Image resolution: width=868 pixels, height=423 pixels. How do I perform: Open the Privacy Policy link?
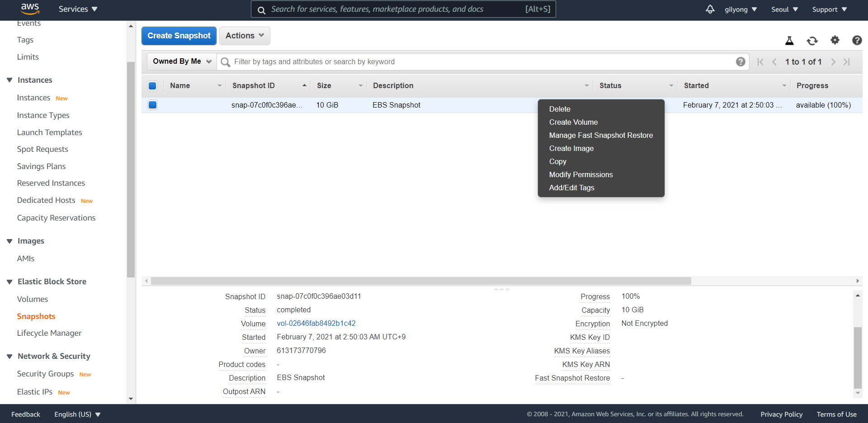pos(781,414)
